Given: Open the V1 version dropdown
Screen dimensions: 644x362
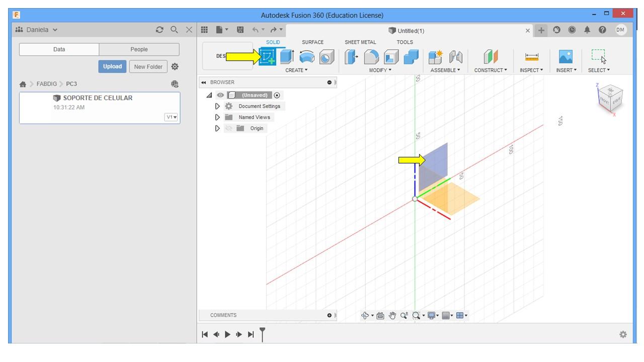Looking at the screenshot, I should pos(172,117).
